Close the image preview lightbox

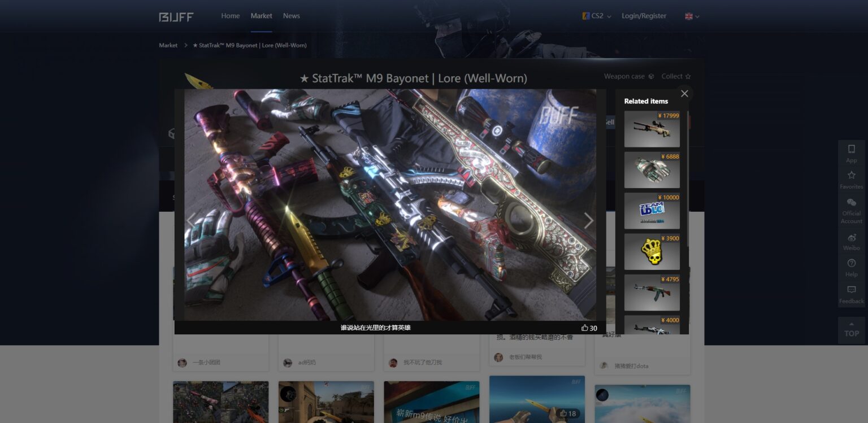(x=684, y=94)
